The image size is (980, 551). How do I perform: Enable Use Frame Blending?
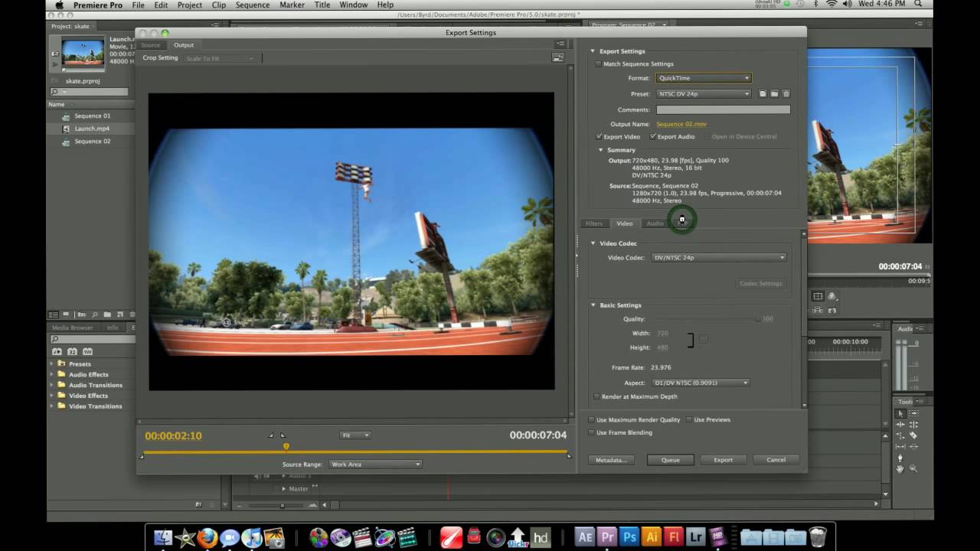coord(592,432)
